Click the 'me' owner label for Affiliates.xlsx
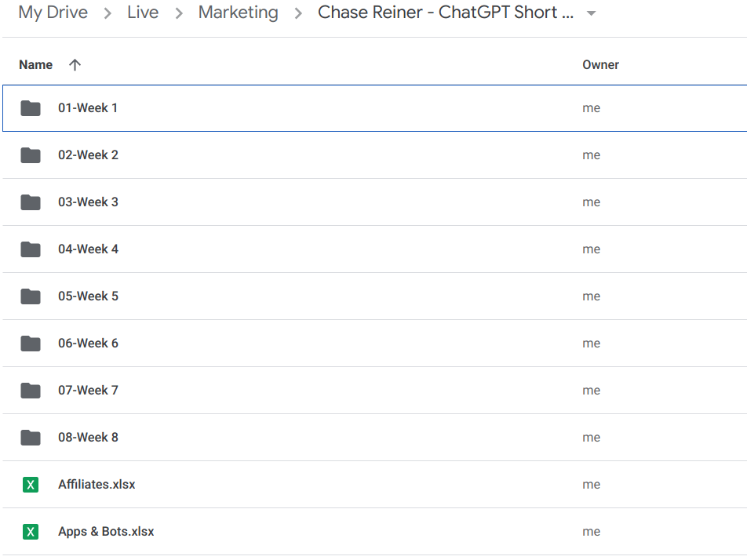Screen dimensions: 747x560 pyautogui.click(x=591, y=484)
